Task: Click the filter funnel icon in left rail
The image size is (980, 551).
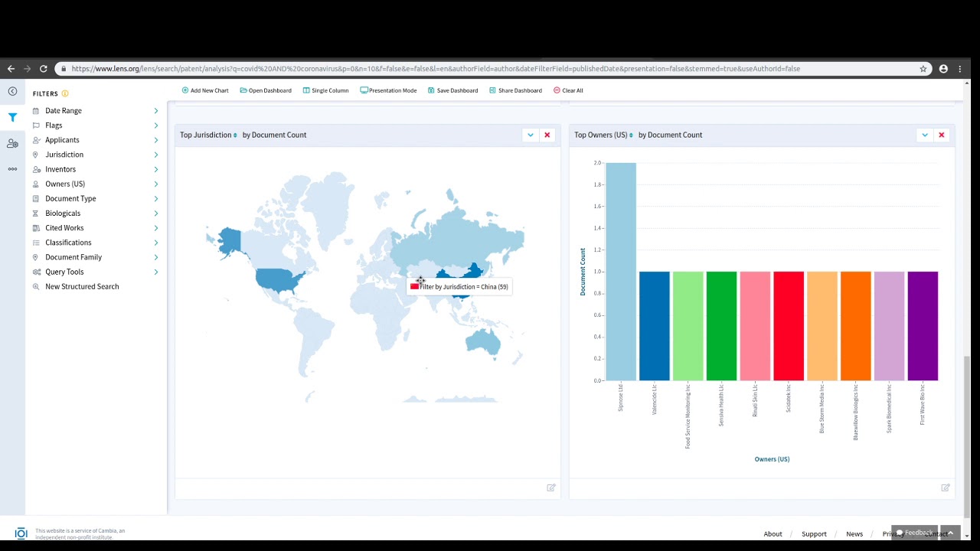Action: pos(12,117)
